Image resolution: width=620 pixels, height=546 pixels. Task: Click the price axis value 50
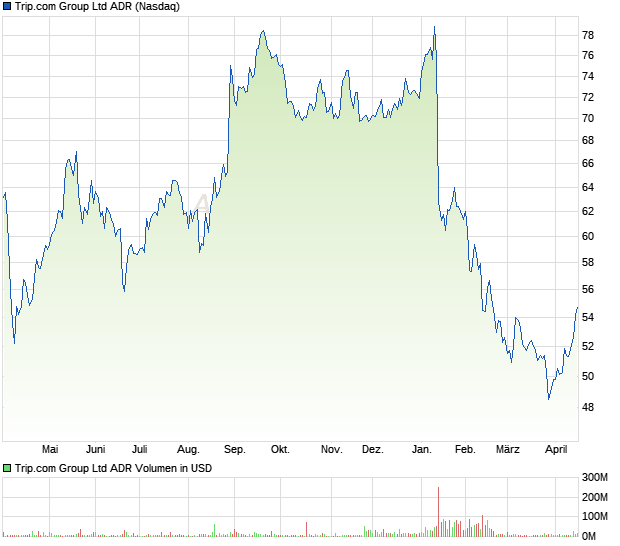pos(588,376)
